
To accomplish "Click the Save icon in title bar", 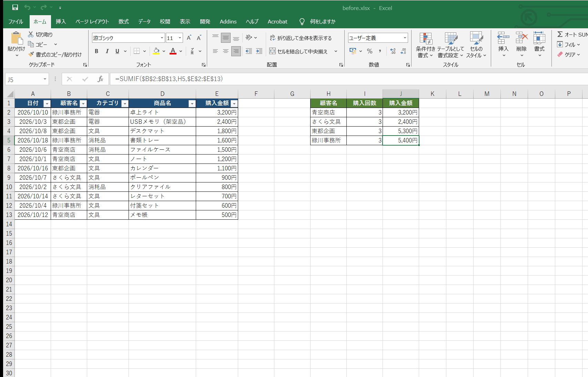I will [15, 7].
